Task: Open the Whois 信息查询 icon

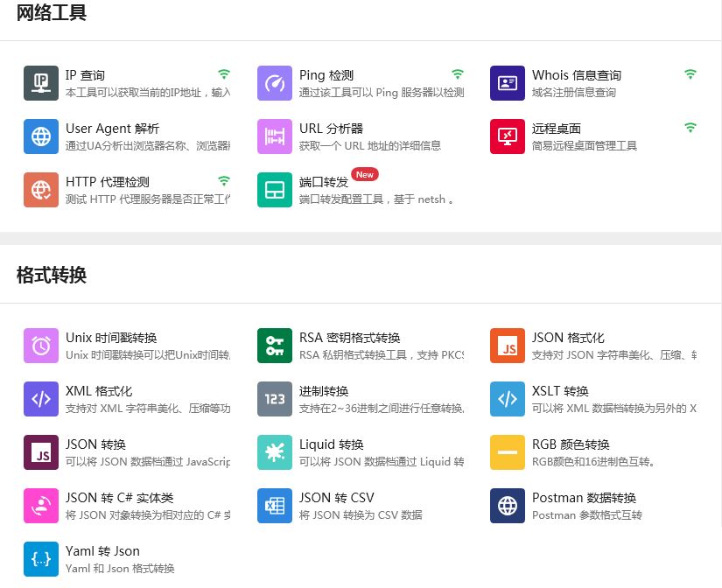Action: [508, 83]
